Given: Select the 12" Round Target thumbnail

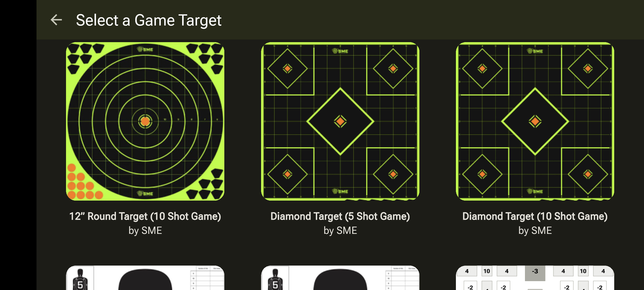Looking at the screenshot, I should click(145, 121).
